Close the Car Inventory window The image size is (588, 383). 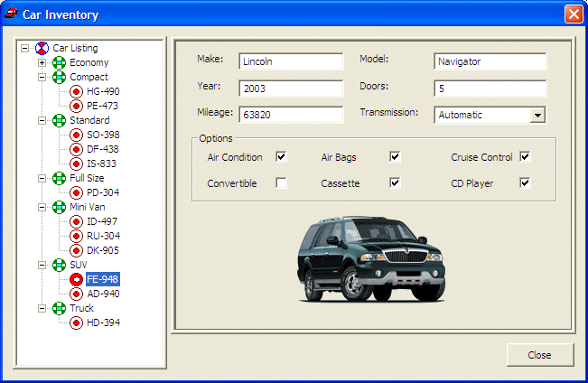coord(574,14)
